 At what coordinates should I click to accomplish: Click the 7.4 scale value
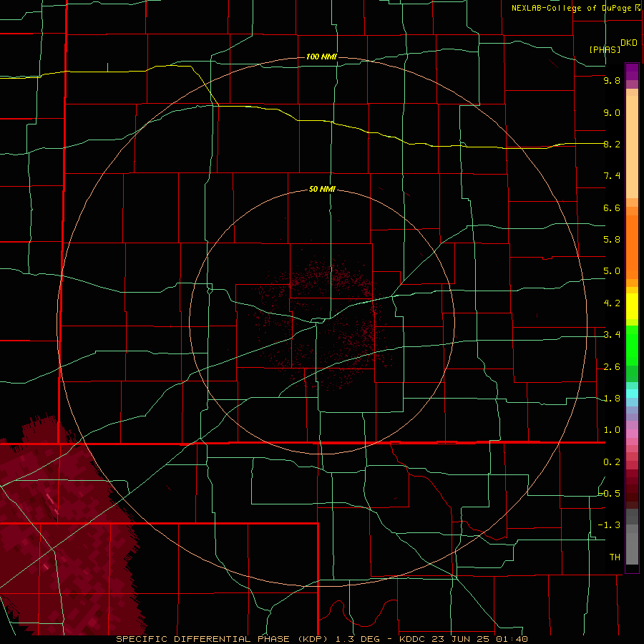coord(612,176)
